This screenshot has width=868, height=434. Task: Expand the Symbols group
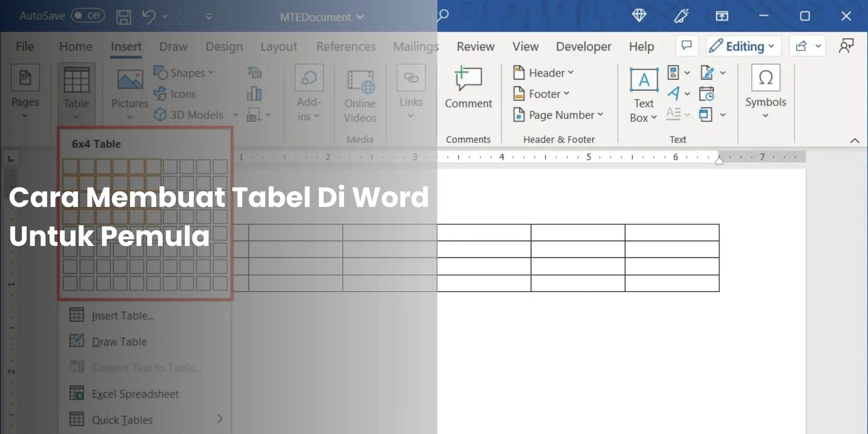tap(766, 92)
